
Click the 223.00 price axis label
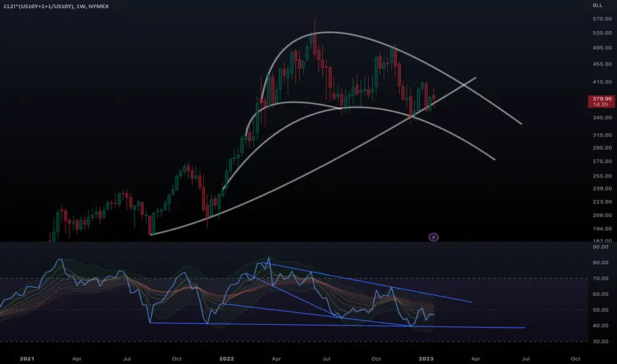[x=602, y=202]
